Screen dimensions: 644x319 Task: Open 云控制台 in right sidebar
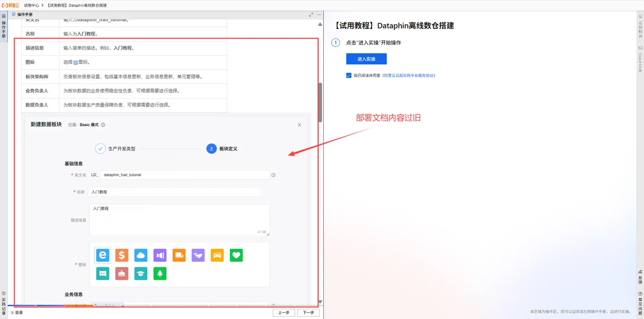[x=640, y=27]
